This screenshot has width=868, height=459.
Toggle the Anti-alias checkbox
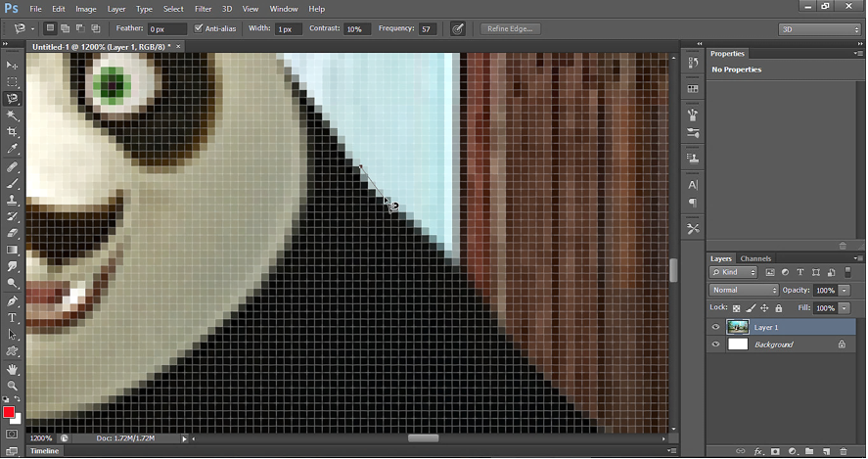coord(199,28)
